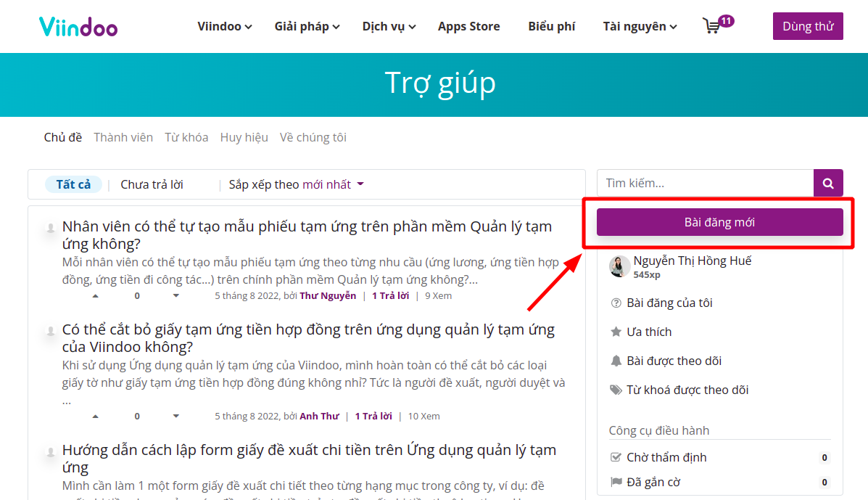Open the 'Về chúng tôi' tab

pyautogui.click(x=313, y=137)
